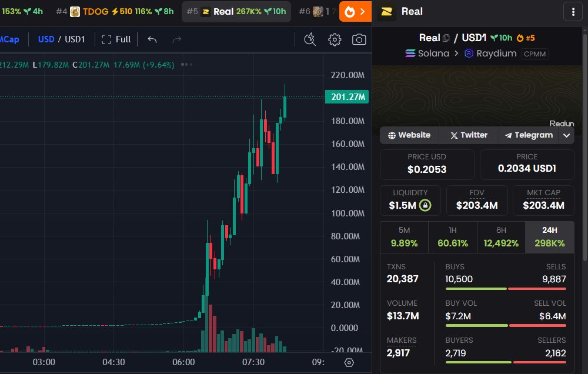Undo the last chart action
Viewport: 588px width, 374px height.
click(x=152, y=39)
